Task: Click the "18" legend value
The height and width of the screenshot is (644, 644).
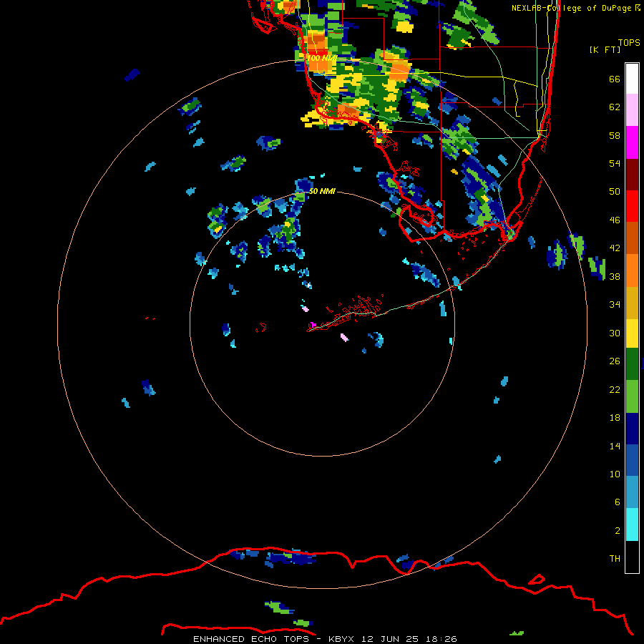Action: [x=615, y=418]
